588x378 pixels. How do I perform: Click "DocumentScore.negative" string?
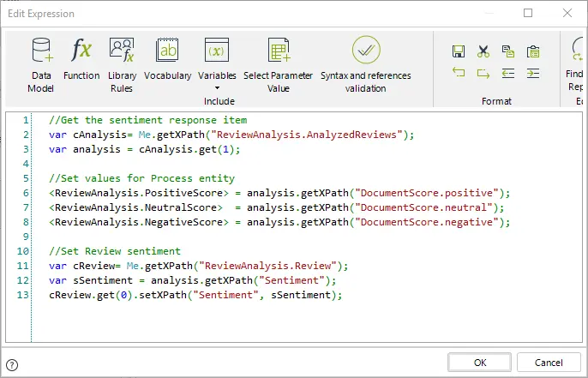click(x=427, y=222)
